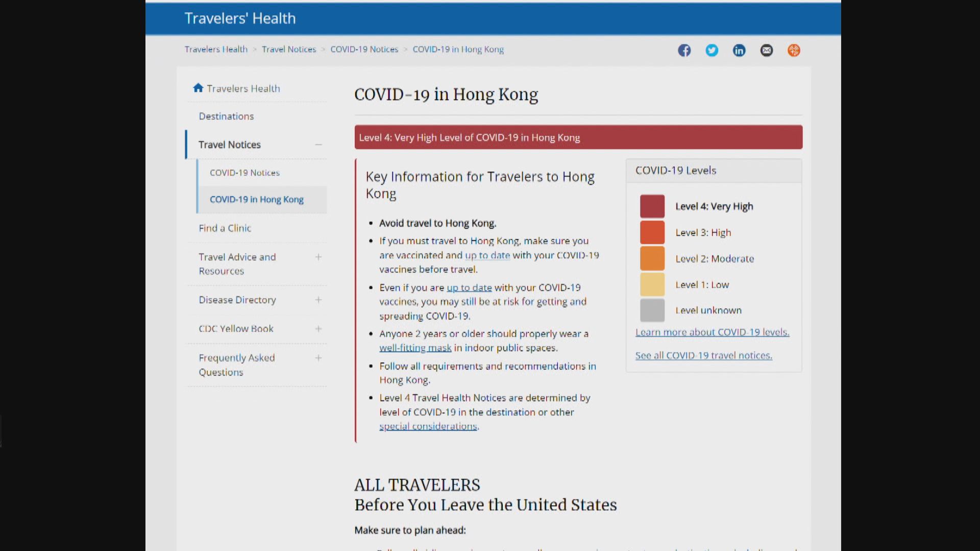Viewport: 980px width, 551px height.
Task: Click COVID-19 in Hong Kong breadcrumb
Action: (458, 49)
